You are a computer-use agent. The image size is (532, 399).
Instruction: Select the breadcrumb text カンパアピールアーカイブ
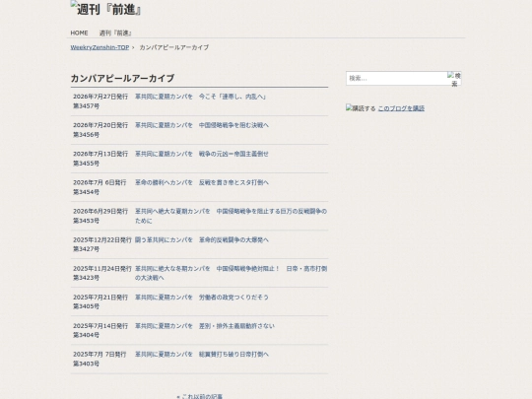pos(174,47)
